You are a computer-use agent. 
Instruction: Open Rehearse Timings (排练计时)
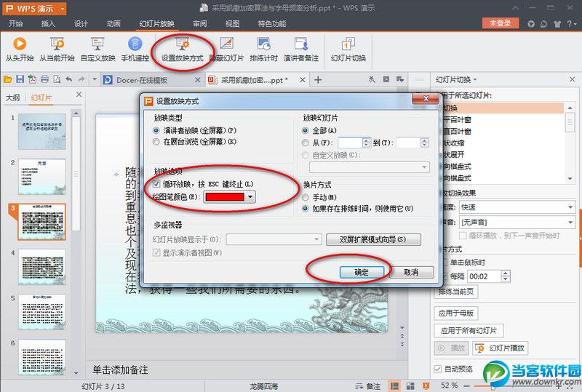(263, 49)
